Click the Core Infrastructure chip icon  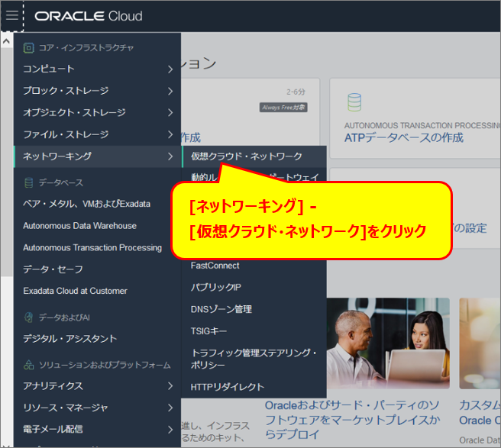pyautogui.click(x=29, y=48)
